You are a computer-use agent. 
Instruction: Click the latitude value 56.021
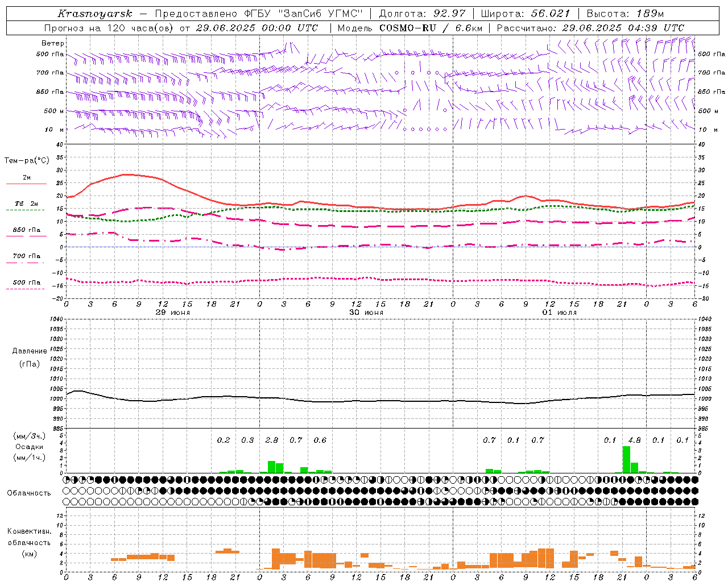pyautogui.click(x=551, y=14)
